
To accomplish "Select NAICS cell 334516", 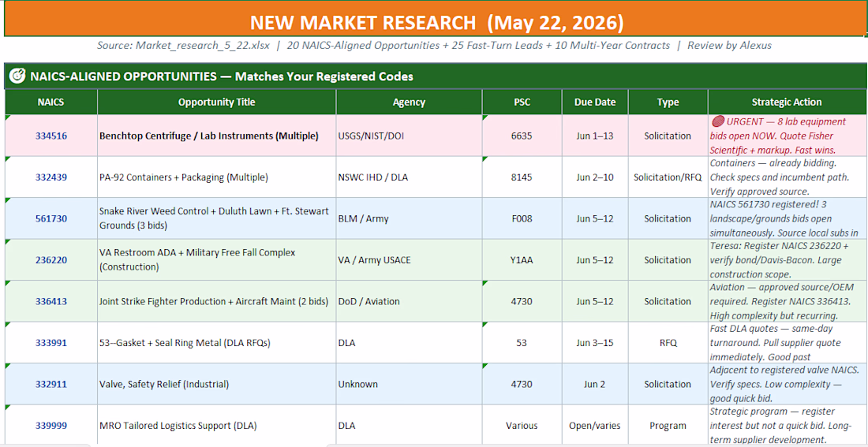I will 51,136.
